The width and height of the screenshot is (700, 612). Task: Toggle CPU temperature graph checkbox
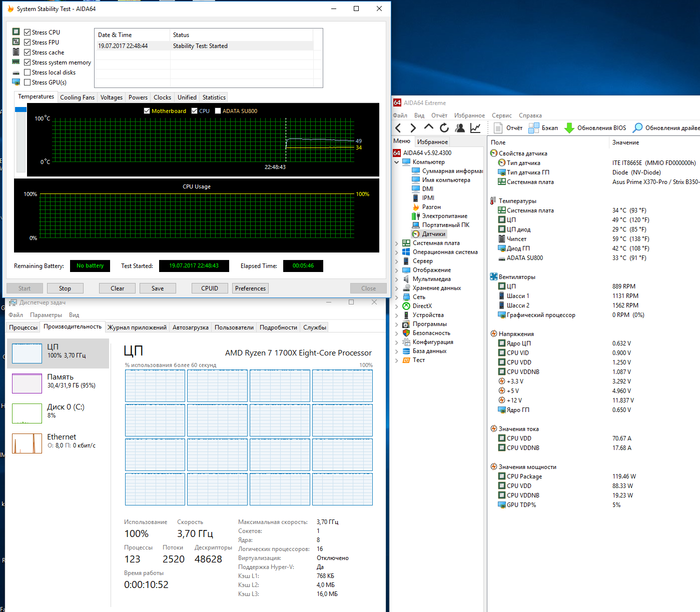195,111
